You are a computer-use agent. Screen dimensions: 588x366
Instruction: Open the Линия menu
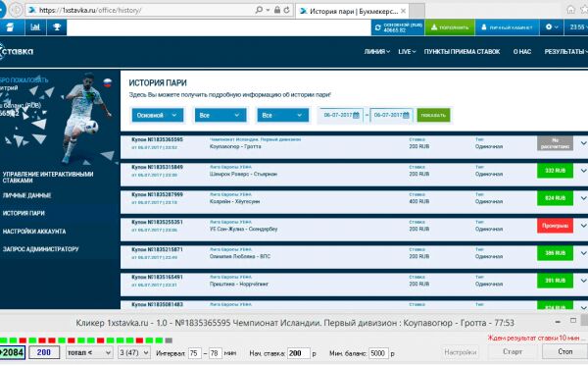point(377,52)
